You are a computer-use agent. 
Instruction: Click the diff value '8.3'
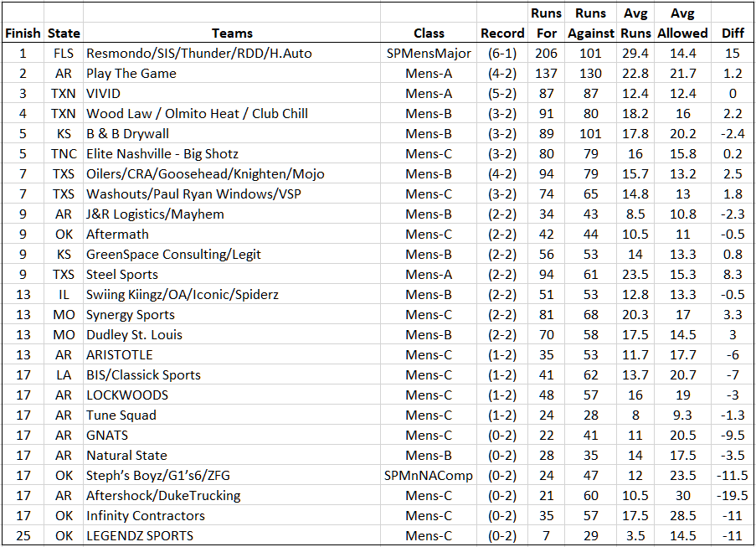point(733,275)
